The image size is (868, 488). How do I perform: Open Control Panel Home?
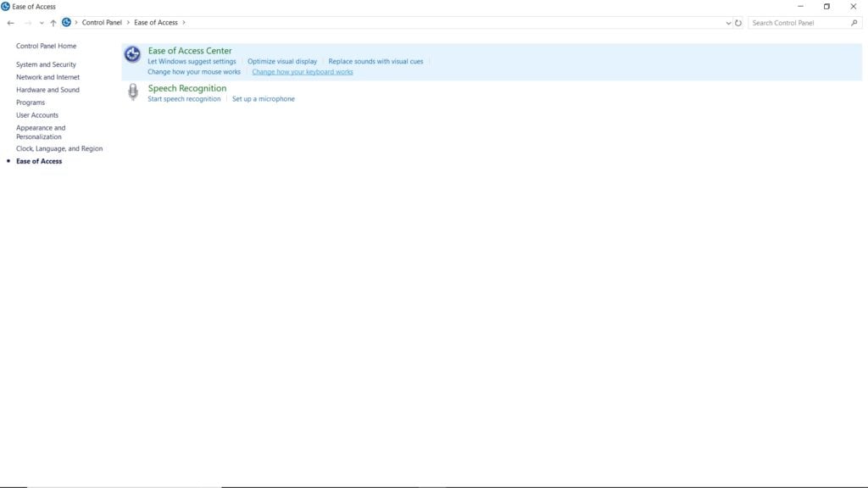pos(46,46)
